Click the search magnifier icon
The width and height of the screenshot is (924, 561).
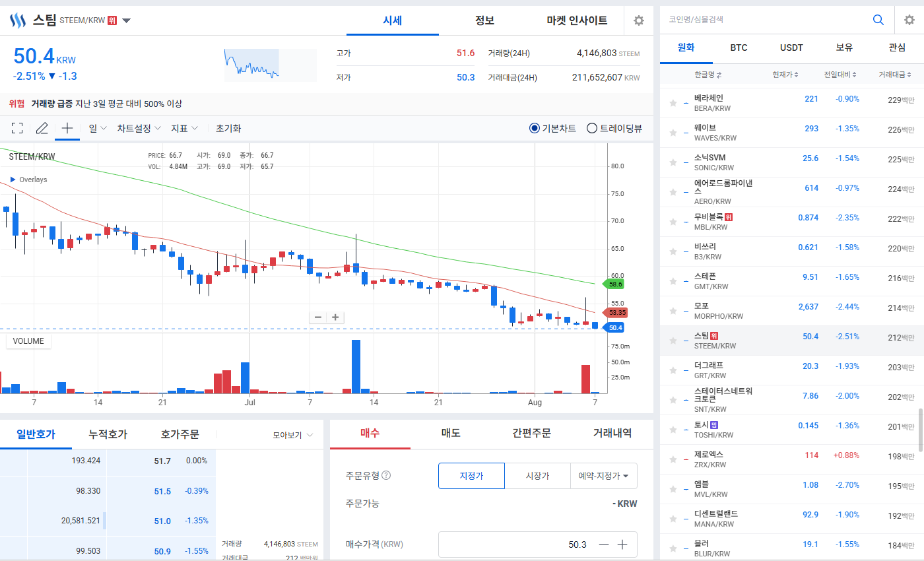pyautogui.click(x=878, y=20)
